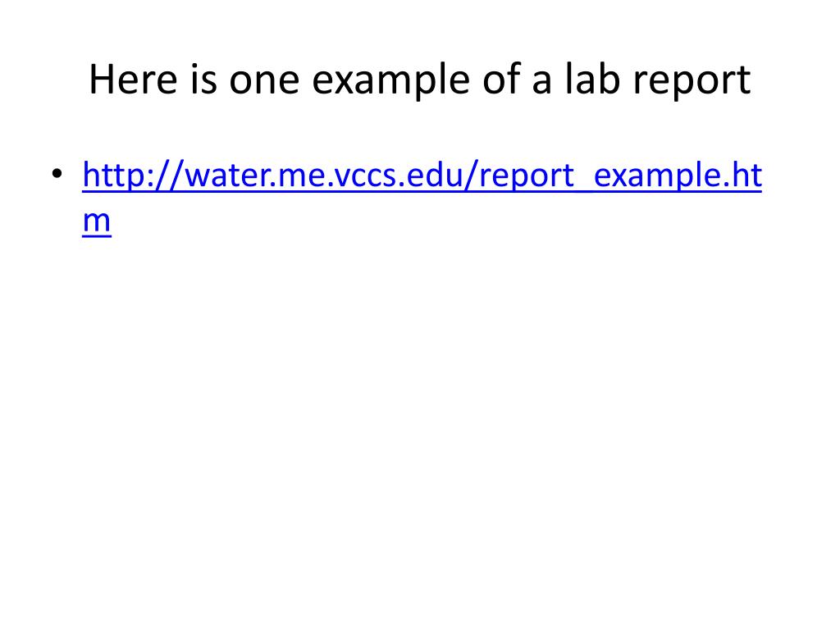This screenshot has width=840, height=630.
Task: Click the word 'is' in the title
Action: coord(203,80)
